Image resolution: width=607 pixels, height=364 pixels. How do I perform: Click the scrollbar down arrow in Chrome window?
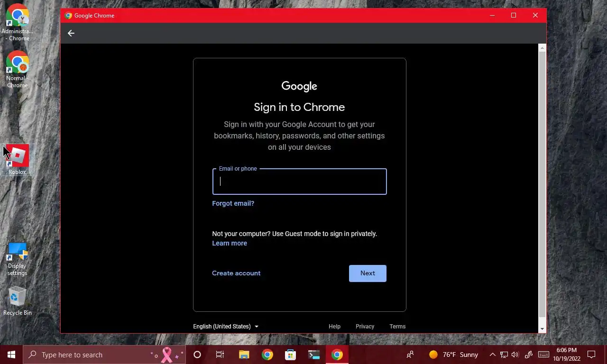pyautogui.click(x=543, y=329)
